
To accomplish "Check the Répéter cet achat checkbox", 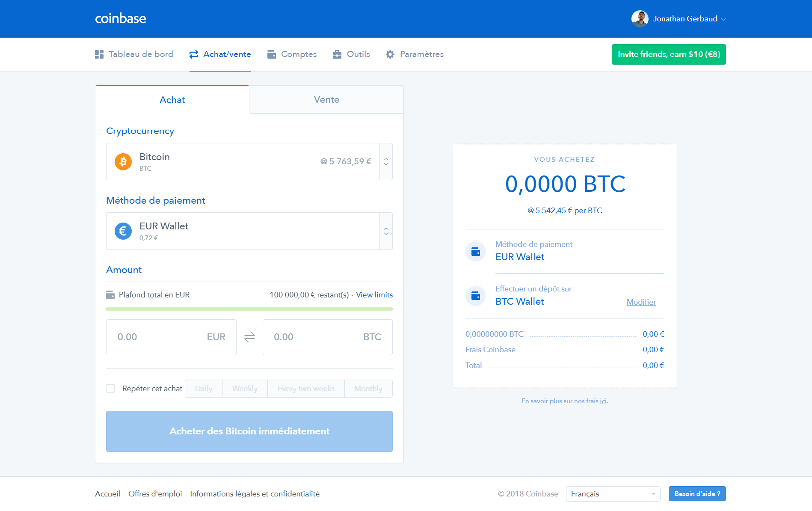I will pyautogui.click(x=110, y=389).
